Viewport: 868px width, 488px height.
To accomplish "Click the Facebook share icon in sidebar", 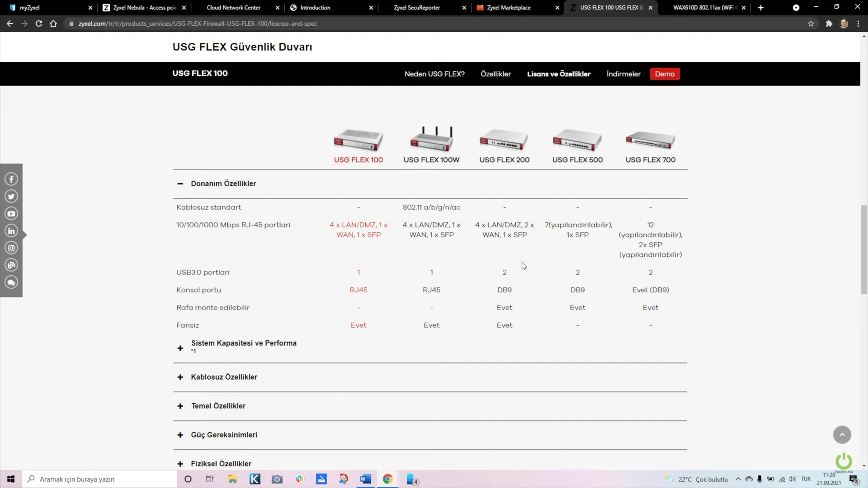I will coord(11,179).
